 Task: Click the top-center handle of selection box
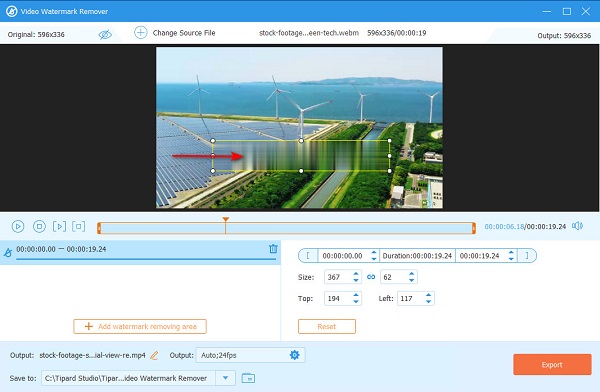click(301, 140)
